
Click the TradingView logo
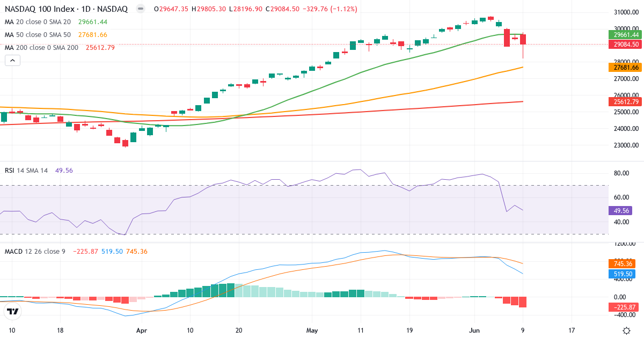tap(13, 311)
